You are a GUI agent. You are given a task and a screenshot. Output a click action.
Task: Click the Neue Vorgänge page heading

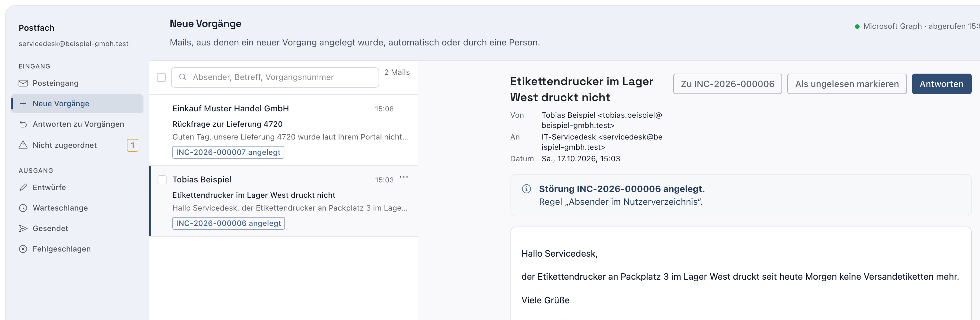click(x=205, y=24)
